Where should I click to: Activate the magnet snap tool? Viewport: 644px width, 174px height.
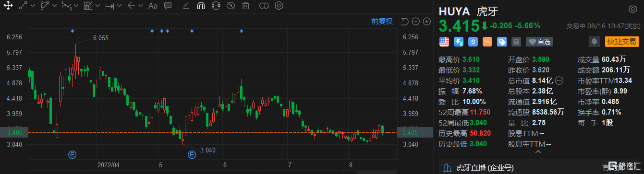[201, 6]
